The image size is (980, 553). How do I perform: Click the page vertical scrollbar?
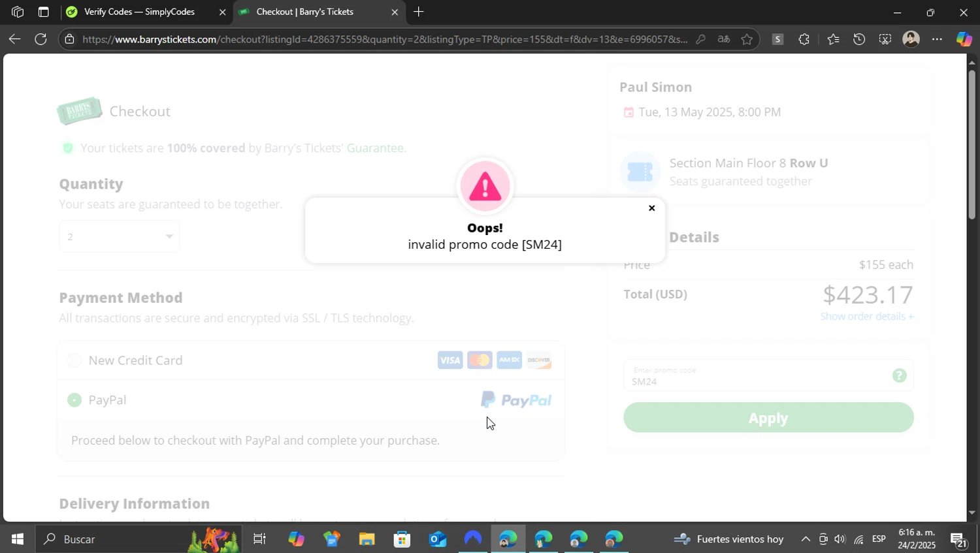pos(972,145)
